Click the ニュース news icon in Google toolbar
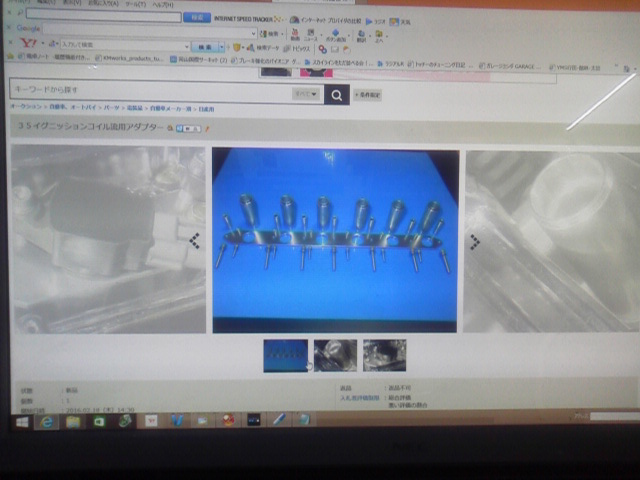Image resolution: width=640 pixels, height=480 pixels. click(x=311, y=35)
